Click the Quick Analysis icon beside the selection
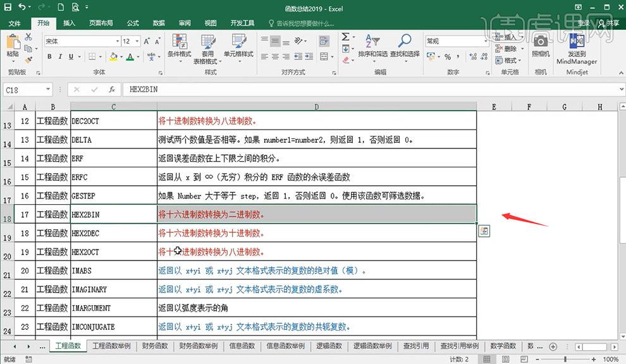The image size is (626, 364). [484, 231]
